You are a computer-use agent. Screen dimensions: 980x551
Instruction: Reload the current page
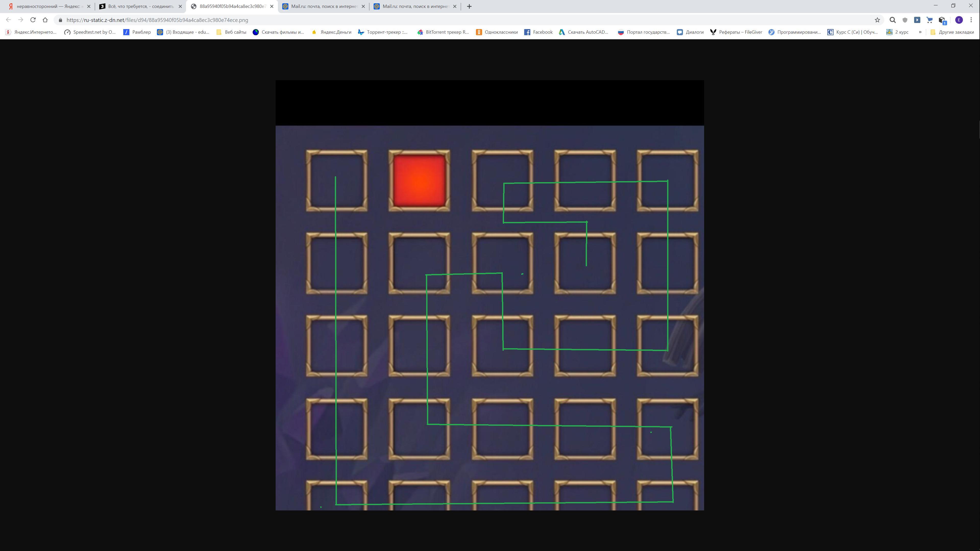pyautogui.click(x=33, y=20)
